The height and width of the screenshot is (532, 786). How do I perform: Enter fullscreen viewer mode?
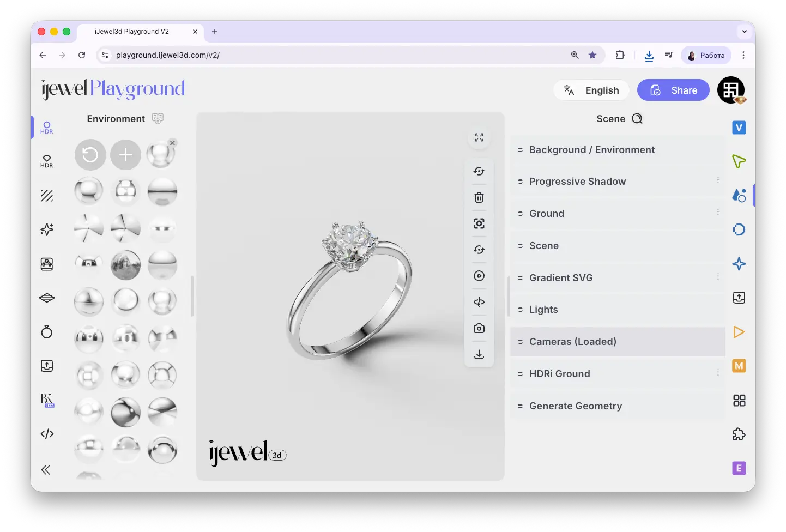coord(479,137)
